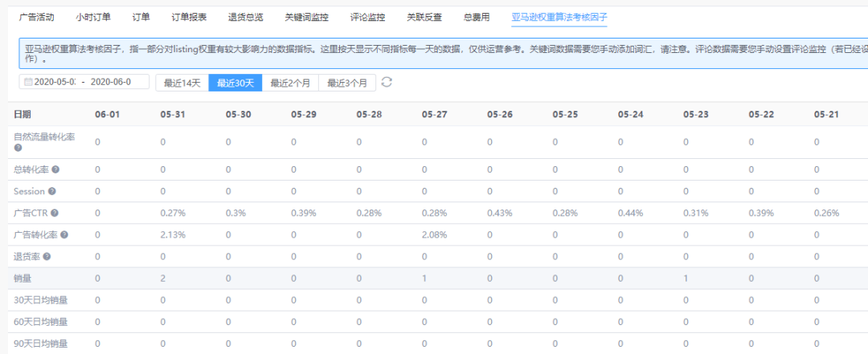Image resolution: width=868 pixels, height=354 pixels.
Task: Select 最近3个月 range button
Action: pyautogui.click(x=347, y=83)
